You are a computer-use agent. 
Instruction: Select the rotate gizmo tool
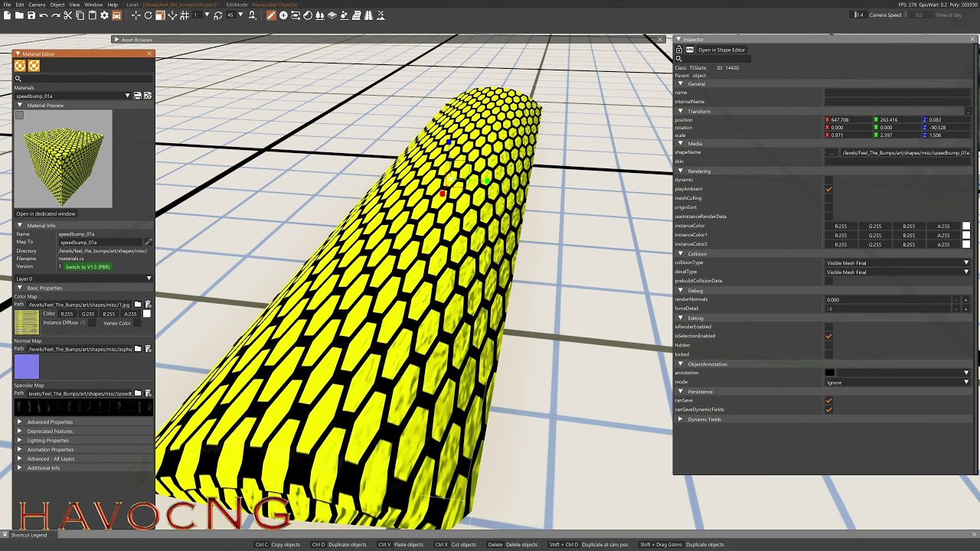point(148,15)
